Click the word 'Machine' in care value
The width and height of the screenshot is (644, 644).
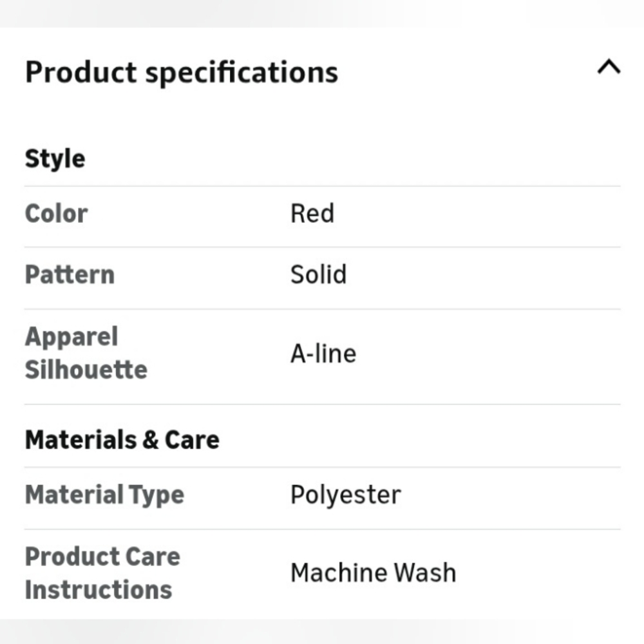tap(338, 573)
